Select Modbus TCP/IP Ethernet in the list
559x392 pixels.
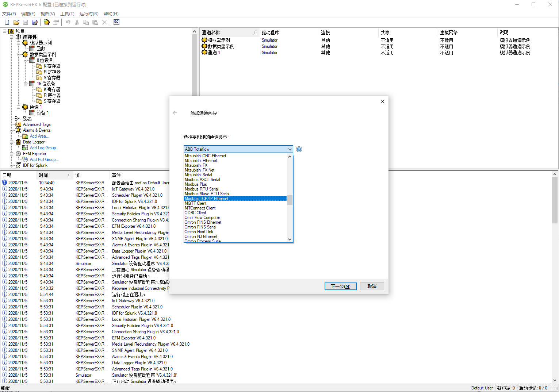click(x=236, y=199)
